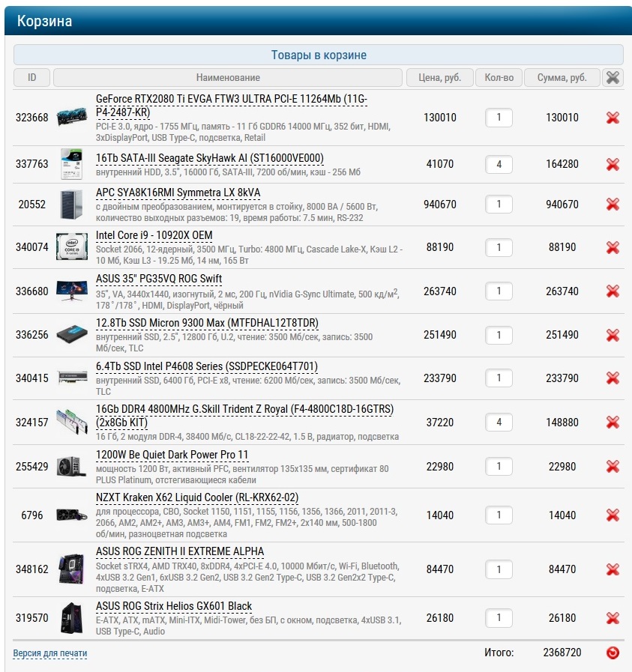
Task: Edit quantity for NZXT Kraken X62
Action: pos(499,515)
